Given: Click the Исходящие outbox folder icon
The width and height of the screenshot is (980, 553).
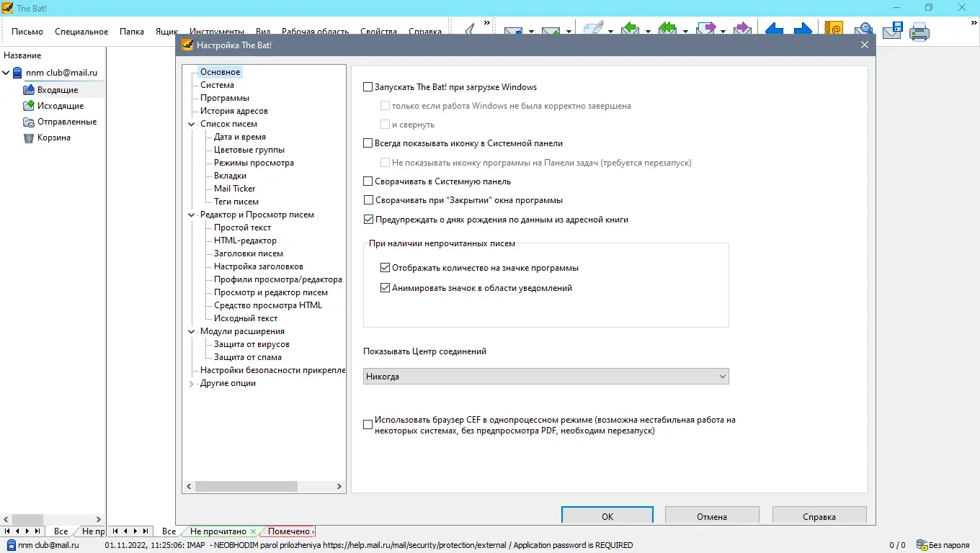Looking at the screenshot, I should (x=29, y=106).
